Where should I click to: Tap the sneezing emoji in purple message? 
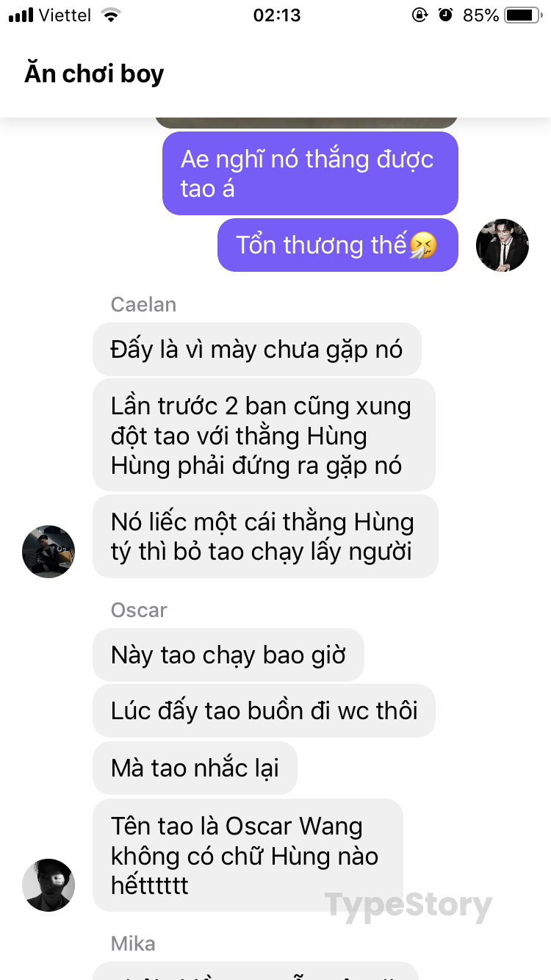pos(423,245)
